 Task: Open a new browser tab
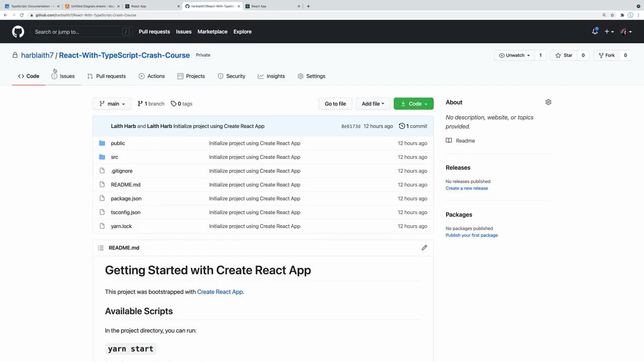pos(308,6)
